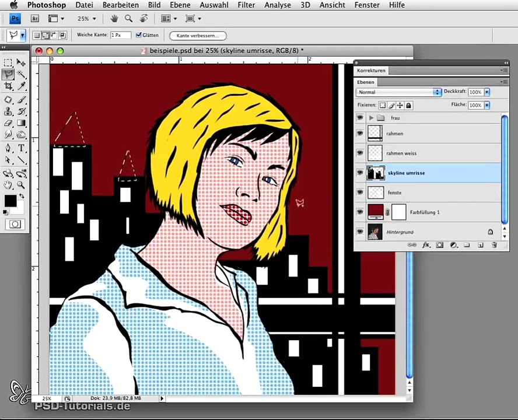Add a layer mask

pyautogui.click(x=440, y=245)
